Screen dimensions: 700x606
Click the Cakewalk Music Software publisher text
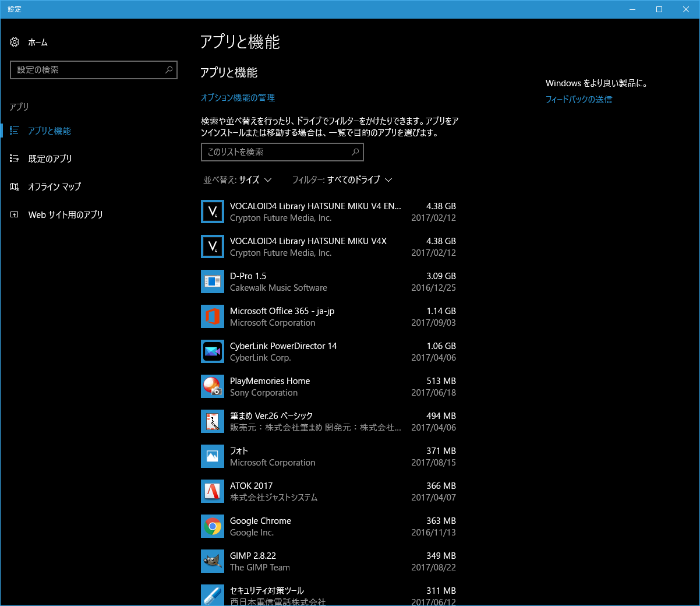tap(278, 288)
